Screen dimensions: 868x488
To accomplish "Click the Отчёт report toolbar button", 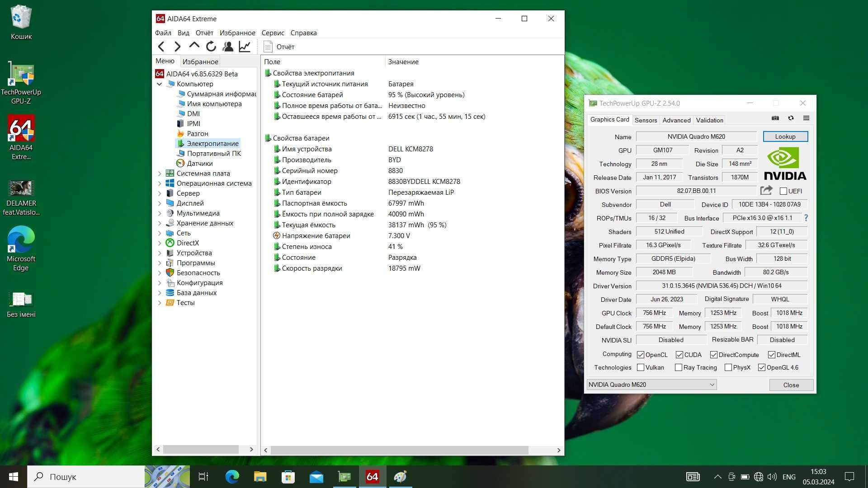I will click(279, 47).
